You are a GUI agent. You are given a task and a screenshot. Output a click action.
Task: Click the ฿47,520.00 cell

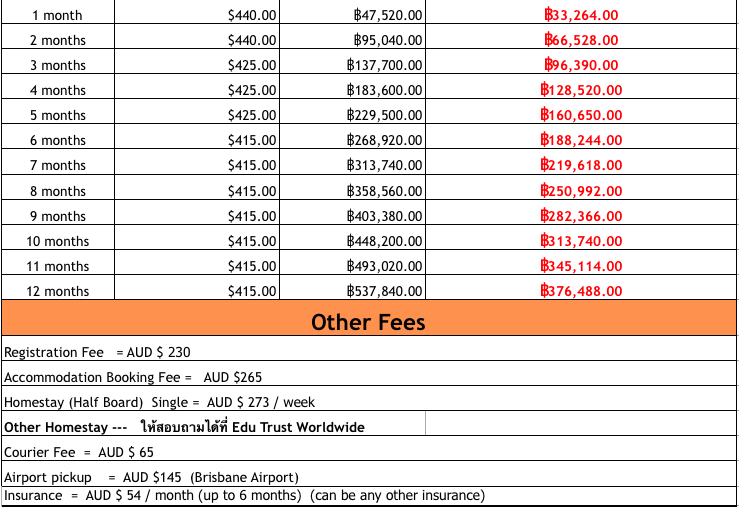(x=388, y=15)
